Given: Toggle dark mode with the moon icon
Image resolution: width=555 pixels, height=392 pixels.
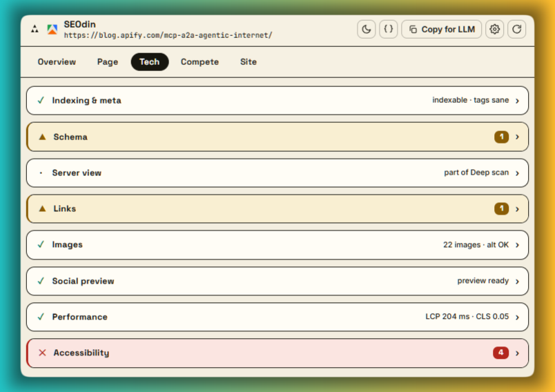Looking at the screenshot, I should tap(367, 29).
